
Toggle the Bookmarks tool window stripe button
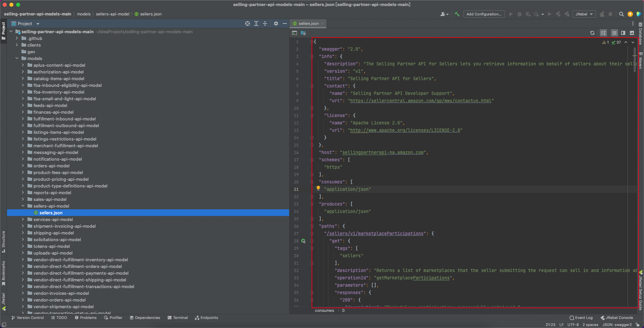point(3,273)
